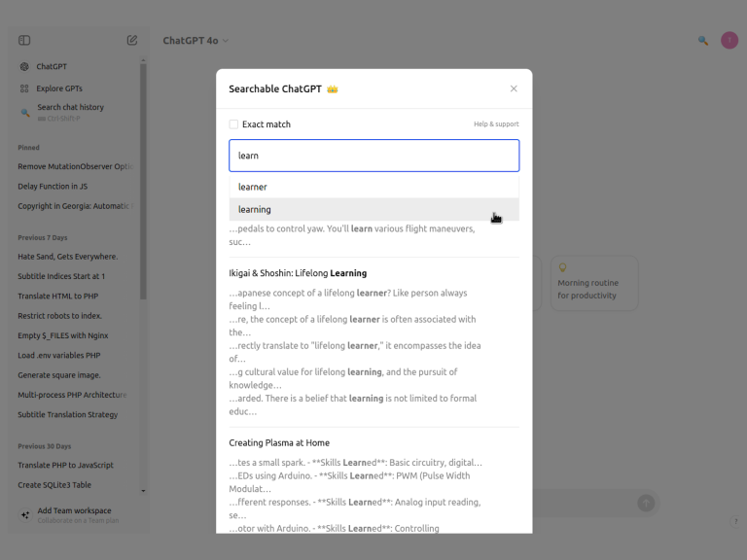The image size is (747, 560).
Task: Toggle the sidebar collapse icon
Action: coord(24,41)
